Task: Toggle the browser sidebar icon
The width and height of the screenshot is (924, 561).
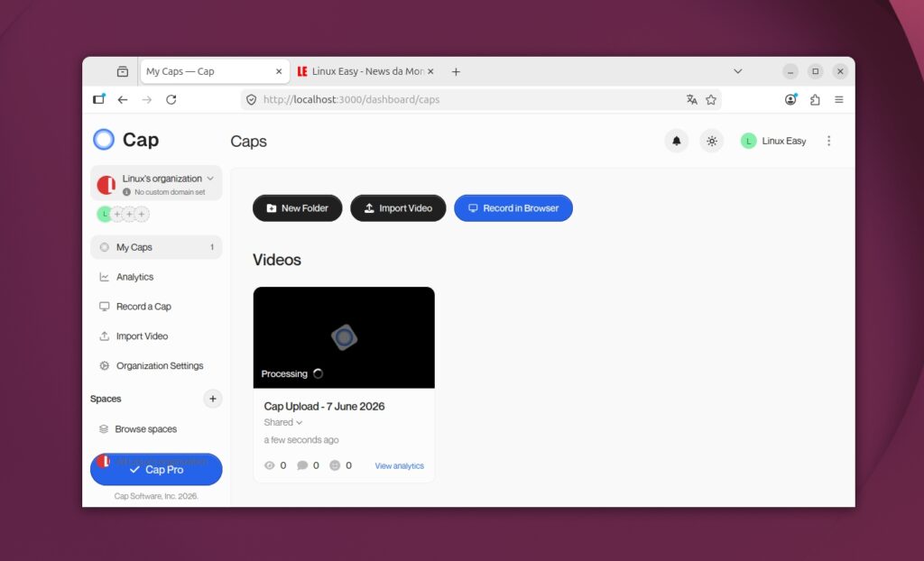Action: tap(99, 99)
